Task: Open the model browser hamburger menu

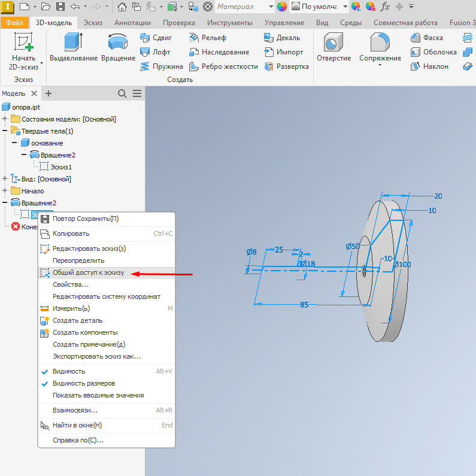Action: point(137,93)
